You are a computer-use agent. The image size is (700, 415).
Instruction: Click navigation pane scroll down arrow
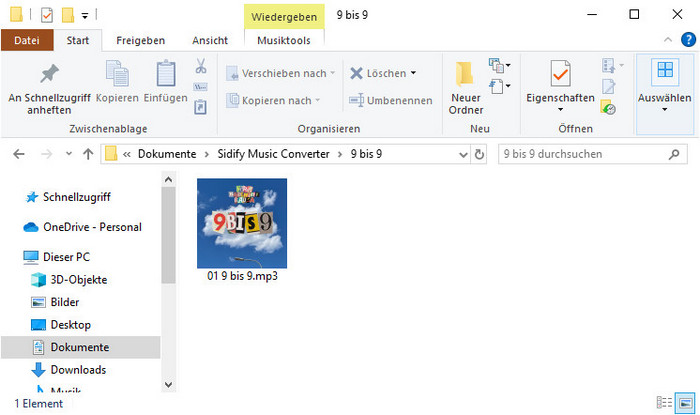[x=168, y=385]
